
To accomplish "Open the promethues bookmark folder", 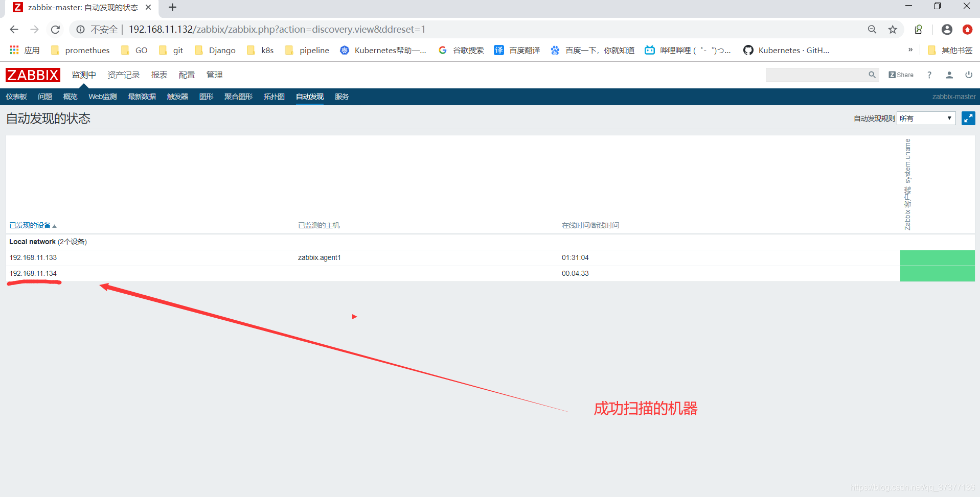I will click(x=80, y=50).
